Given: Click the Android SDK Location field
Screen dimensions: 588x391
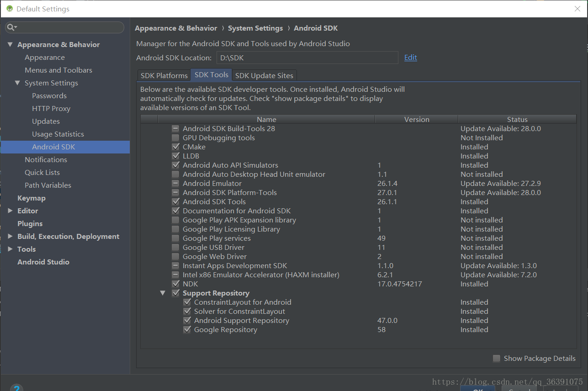Looking at the screenshot, I should (307, 58).
